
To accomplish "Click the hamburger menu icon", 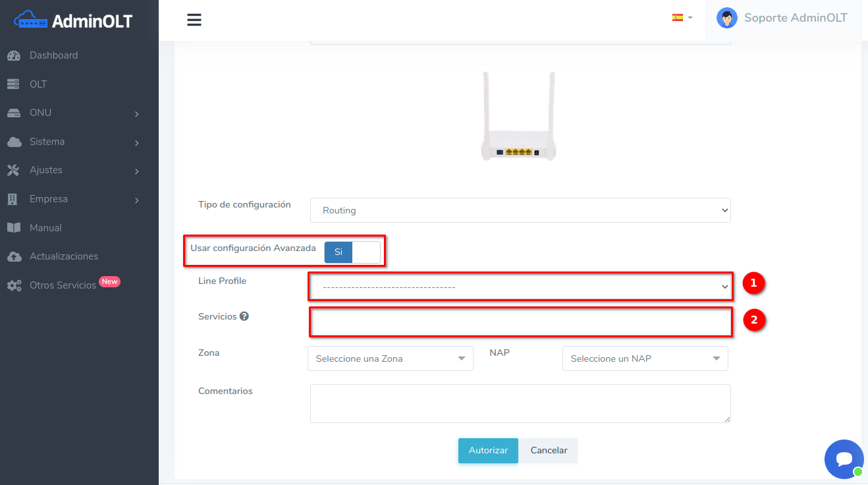I will pos(194,20).
